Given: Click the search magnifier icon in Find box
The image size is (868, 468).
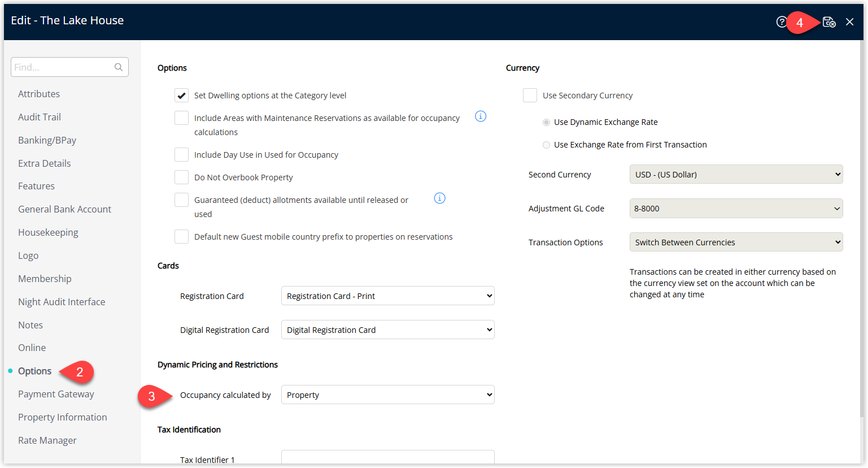Looking at the screenshot, I should tap(119, 67).
